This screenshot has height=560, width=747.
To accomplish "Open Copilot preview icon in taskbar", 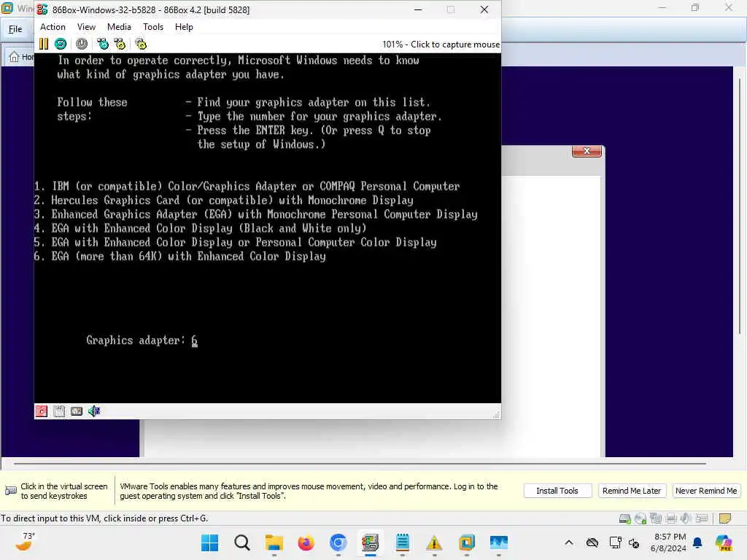I will [x=723, y=542].
